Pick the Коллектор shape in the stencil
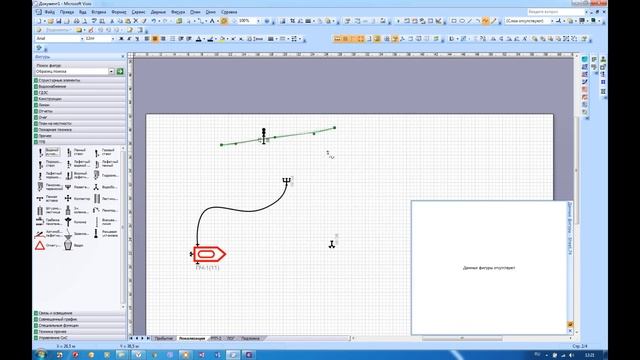640x360 pixels. coord(77,198)
